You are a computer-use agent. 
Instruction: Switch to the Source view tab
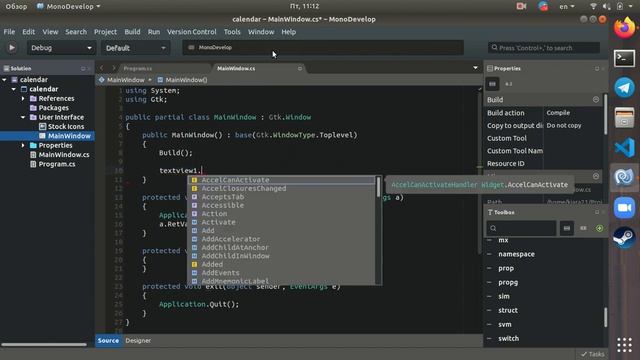coord(109,340)
